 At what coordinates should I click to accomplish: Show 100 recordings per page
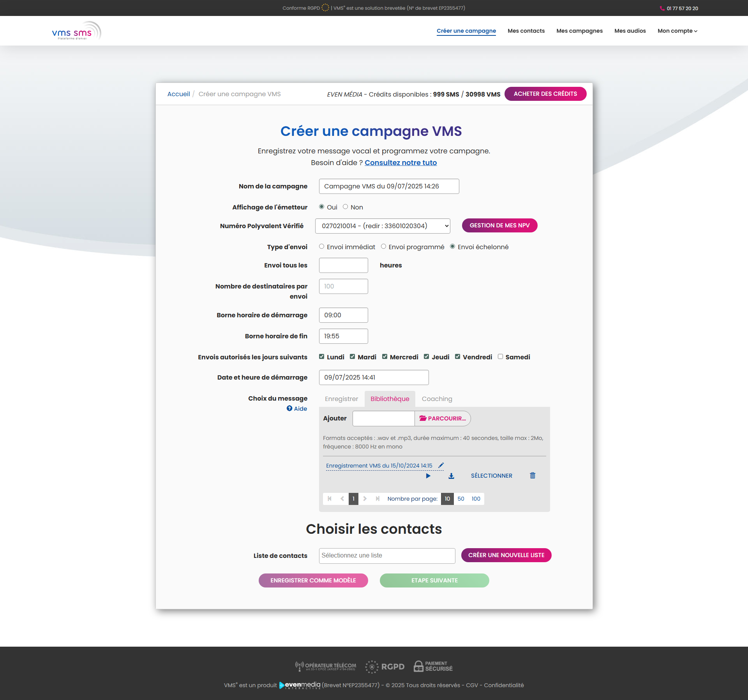(x=476, y=499)
